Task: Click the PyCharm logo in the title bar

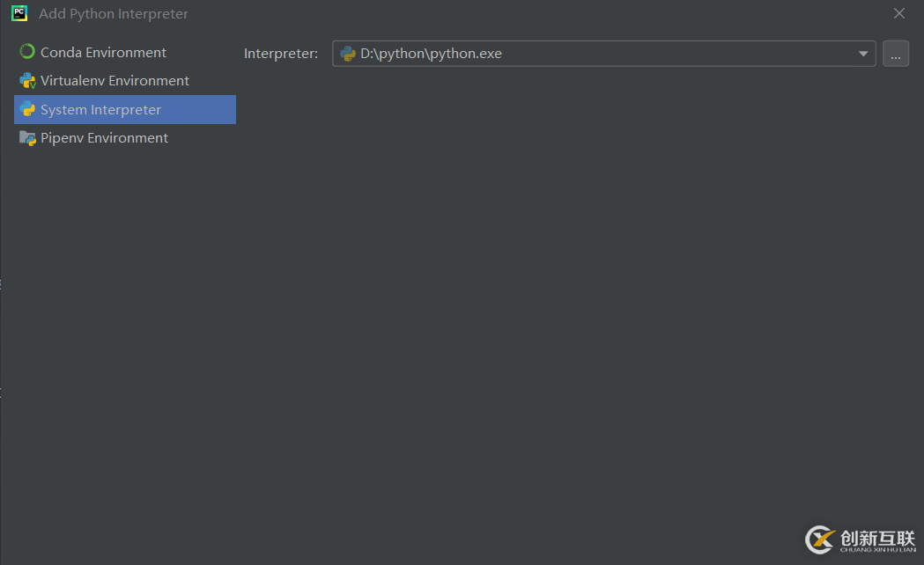Action: tap(19, 13)
